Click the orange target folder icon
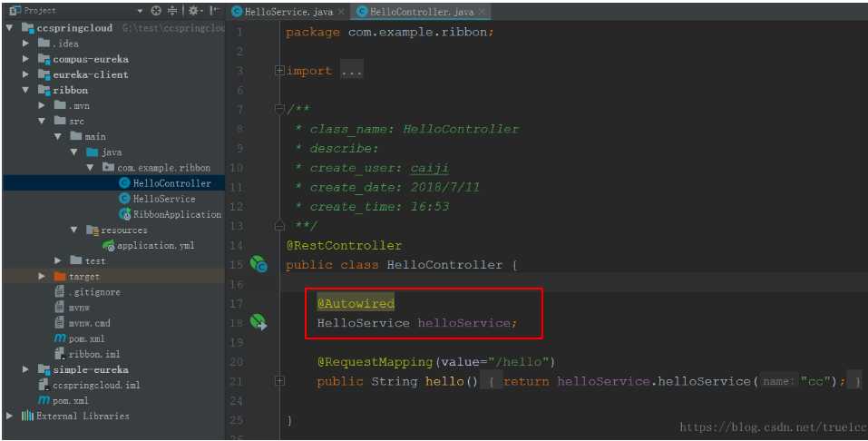 click(x=60, y=276)
